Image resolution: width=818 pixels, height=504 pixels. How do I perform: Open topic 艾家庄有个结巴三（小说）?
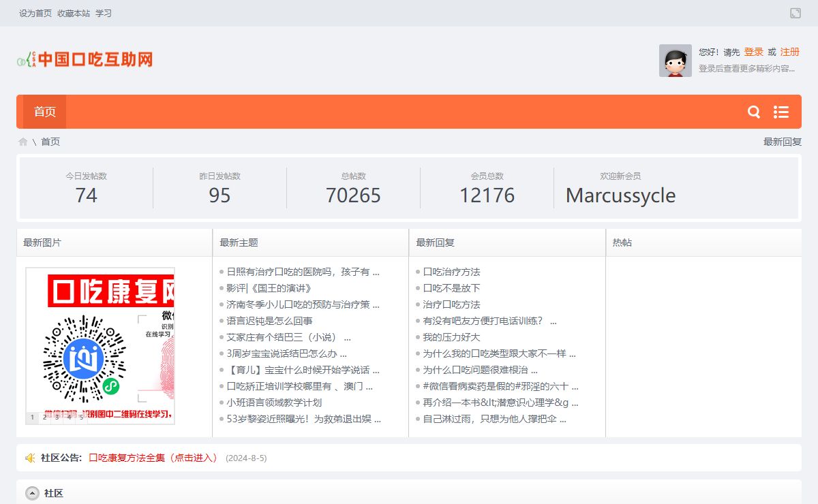pyautogui.click(x=289, y=337)
